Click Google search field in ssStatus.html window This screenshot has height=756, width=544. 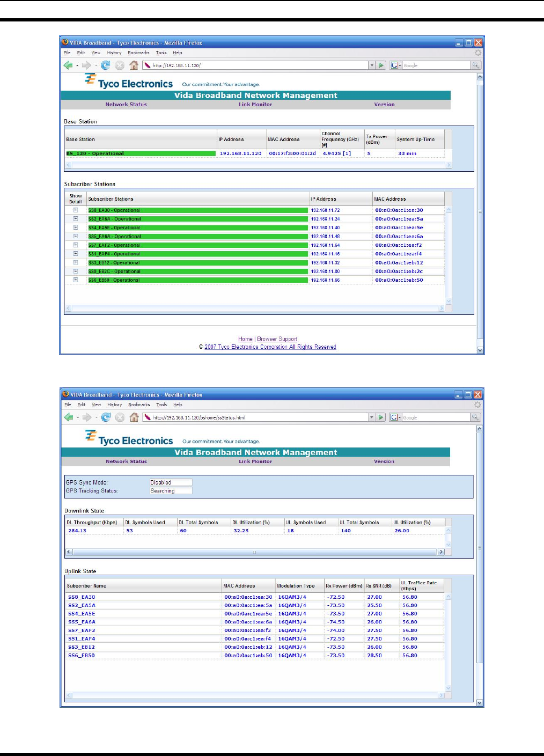(436, 417)
